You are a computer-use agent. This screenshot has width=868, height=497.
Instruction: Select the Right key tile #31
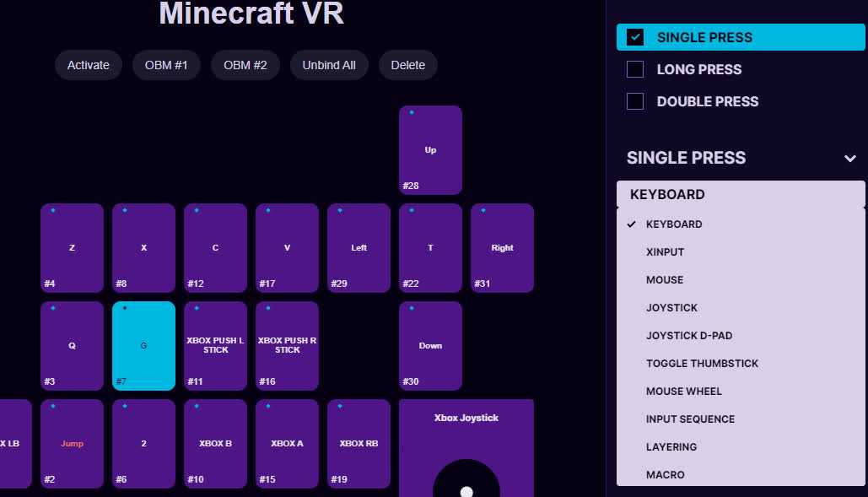[x=502, y=248]
